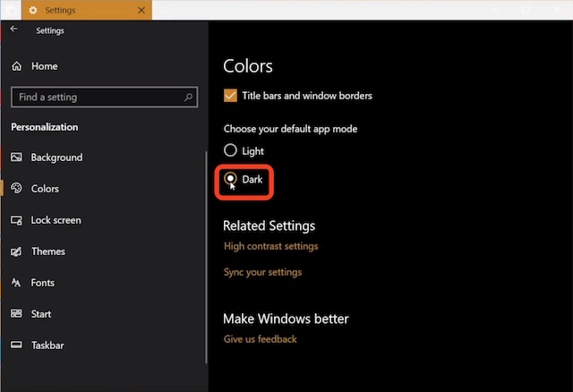Click the Find a setting search box
Image resolution: width=573 pixels, height=392 pixels.
coord(105,98)
